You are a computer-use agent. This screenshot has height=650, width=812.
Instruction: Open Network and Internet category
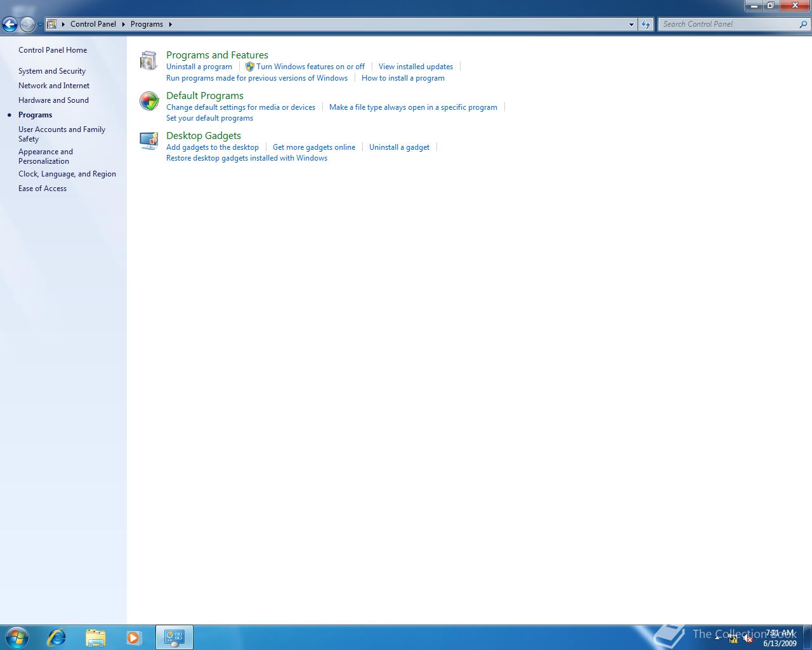pyautogui.click(x=54, y=86)
